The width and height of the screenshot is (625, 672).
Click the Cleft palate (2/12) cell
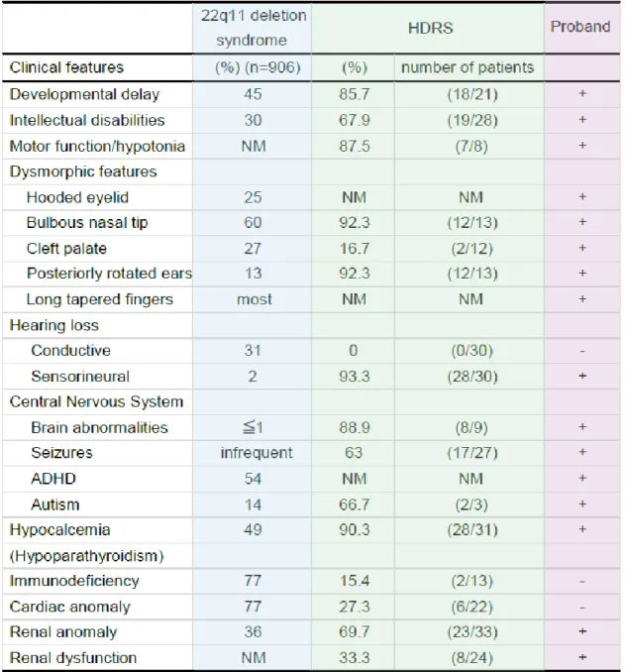click(x=471, y=249)
